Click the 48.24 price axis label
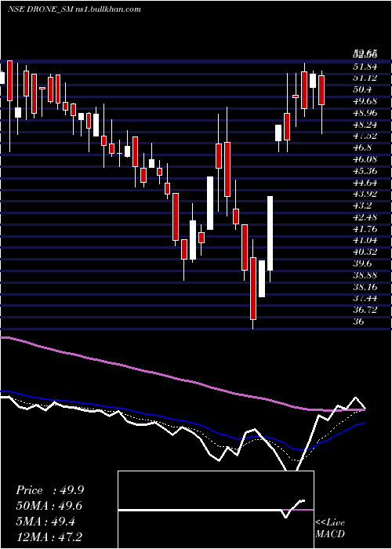 pyautogui.click(x=365, y=125)
